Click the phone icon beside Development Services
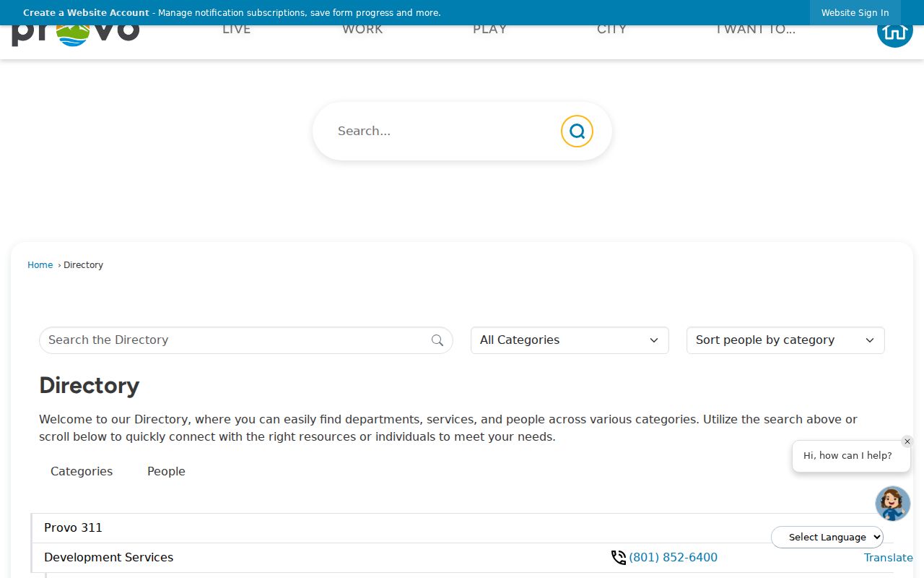This screenshot has height=578, width=924. tap(619, 558)
